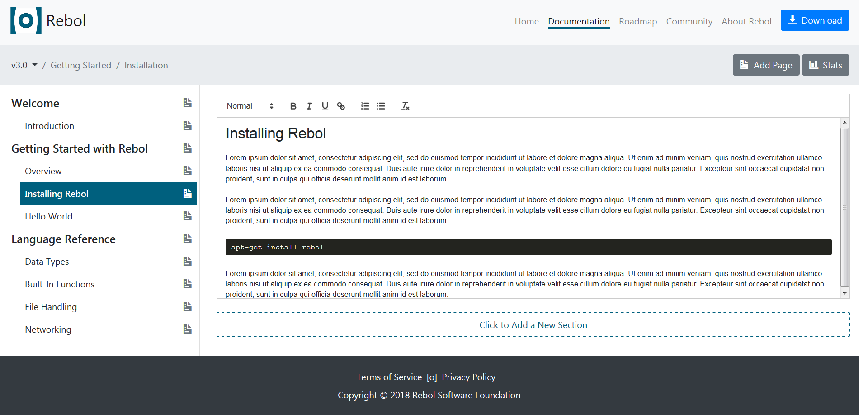Select Networking in the sidebar
This screenshot has width=868, height=415.
[x=48, y=329]
